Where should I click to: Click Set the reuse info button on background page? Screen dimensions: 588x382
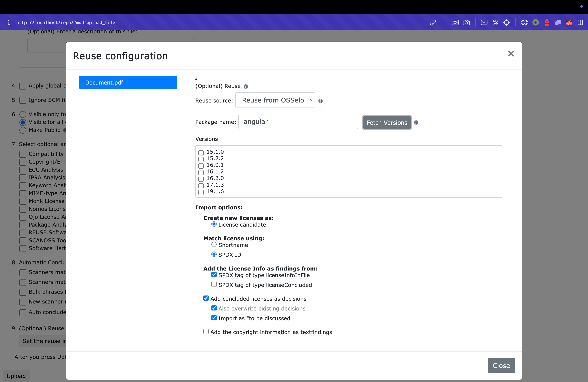[43, 341]
